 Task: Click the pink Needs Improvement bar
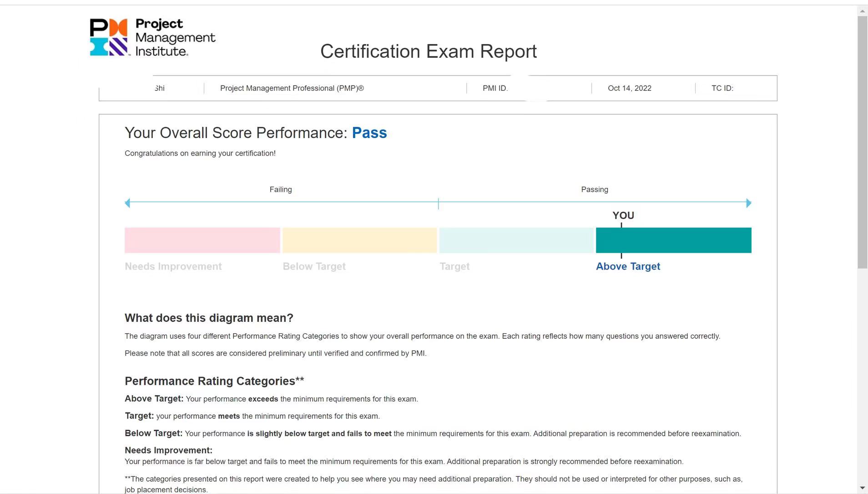click(202, 240)
